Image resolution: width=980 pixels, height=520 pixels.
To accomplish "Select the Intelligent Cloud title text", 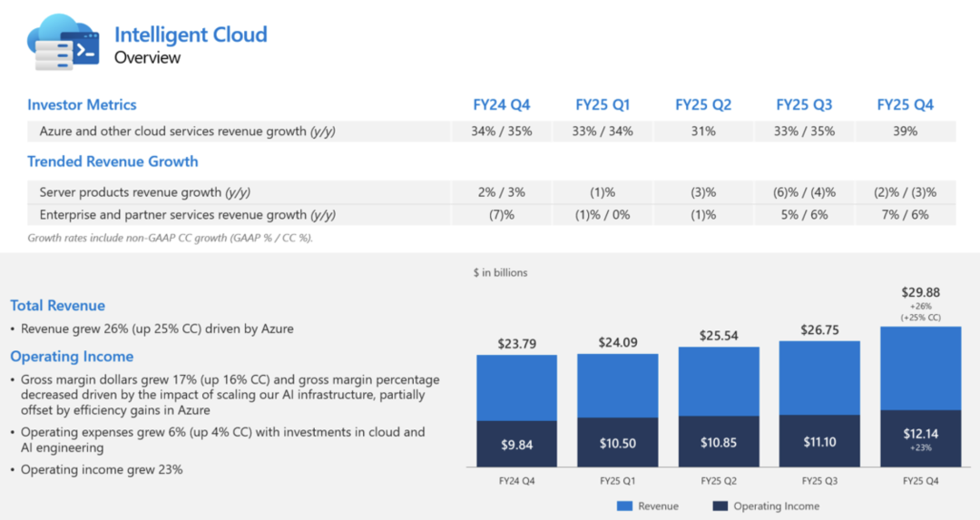I will [191, 35].
